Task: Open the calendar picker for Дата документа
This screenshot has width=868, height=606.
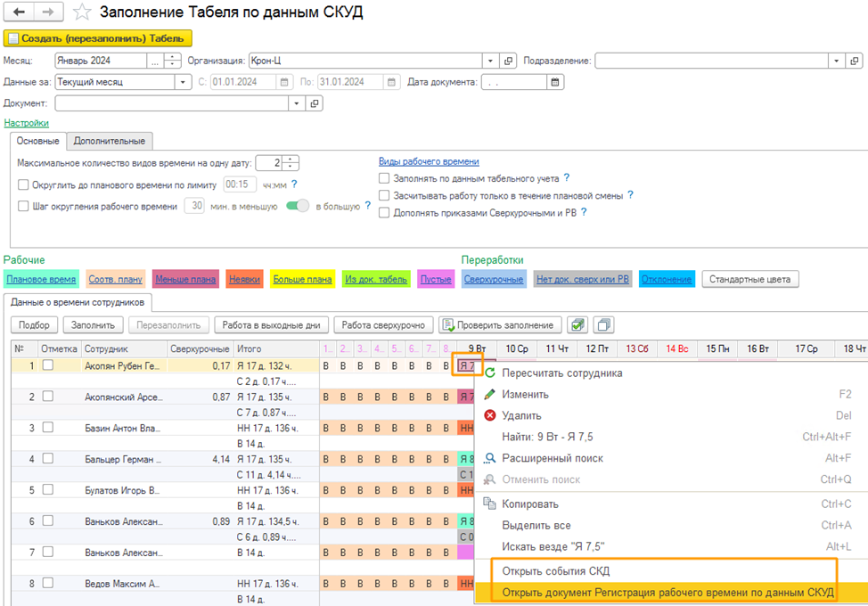Action: click(x=555, y=82)
